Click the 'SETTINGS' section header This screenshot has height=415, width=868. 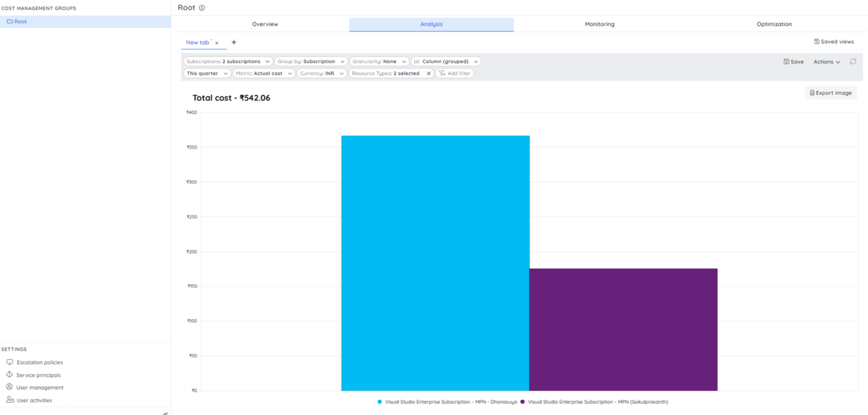[14, 350]
